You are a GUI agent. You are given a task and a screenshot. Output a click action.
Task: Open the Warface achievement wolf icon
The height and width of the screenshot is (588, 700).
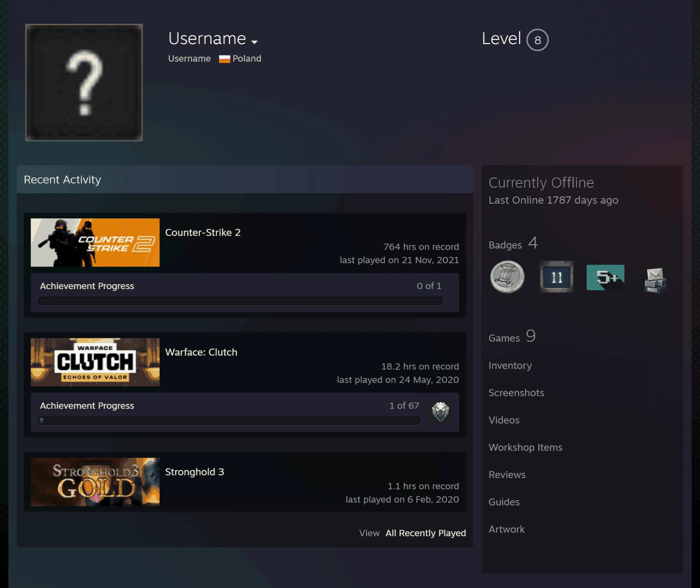tap(440, 412)
